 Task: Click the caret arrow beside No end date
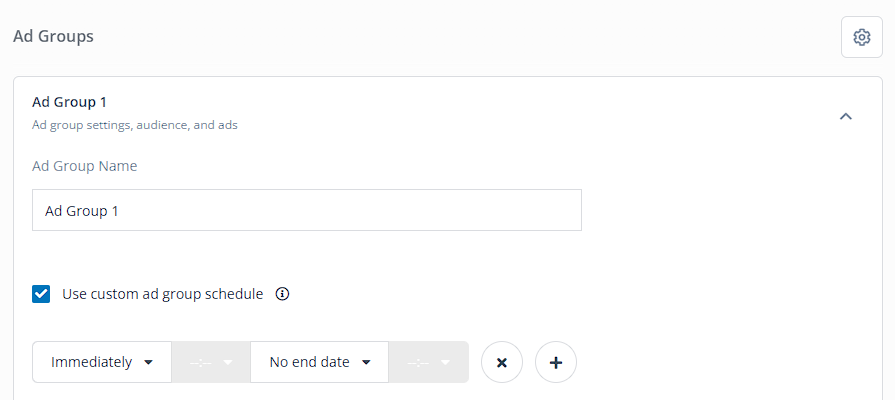[x=366, y=362]
